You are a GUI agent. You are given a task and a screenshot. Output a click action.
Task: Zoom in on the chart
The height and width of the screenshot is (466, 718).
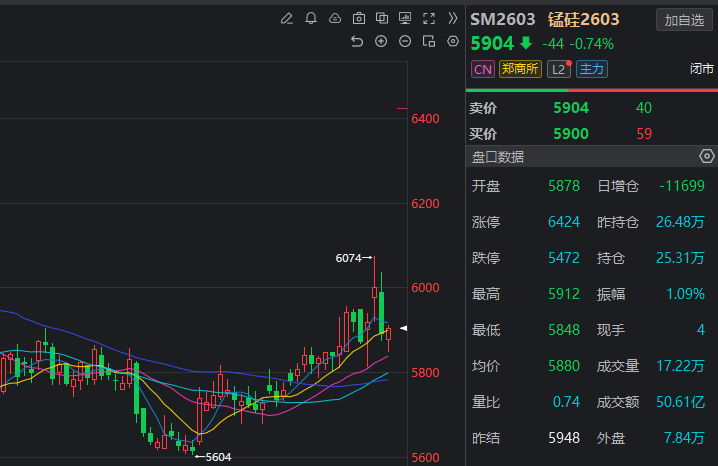point(381,41)
